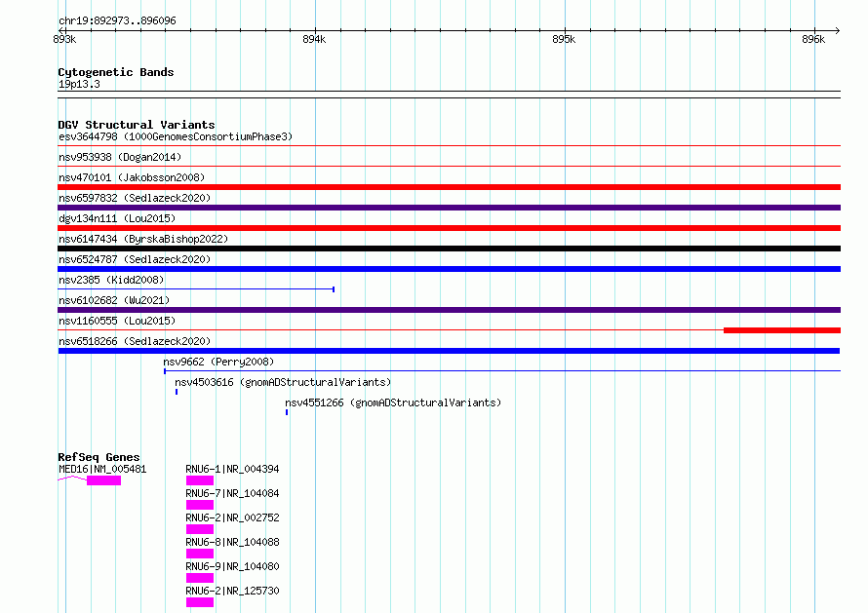This screenshot has width=868, height=613.
Task: Select the 19p13.3 band label
Action: (x=79, y=84)
